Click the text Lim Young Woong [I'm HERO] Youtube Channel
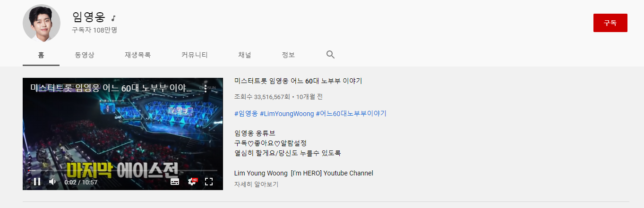This screenshot has height=208, width=644. click(x=304, y=173)
